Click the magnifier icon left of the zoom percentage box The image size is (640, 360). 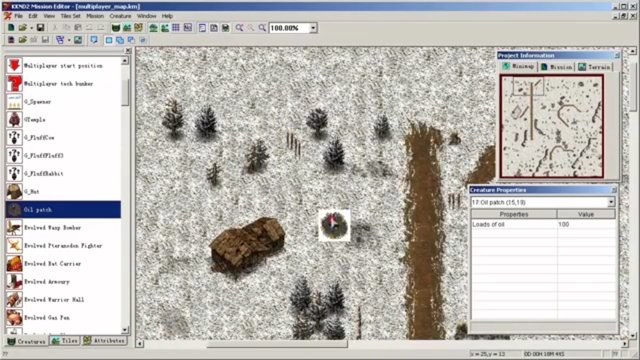click(262, 28)
